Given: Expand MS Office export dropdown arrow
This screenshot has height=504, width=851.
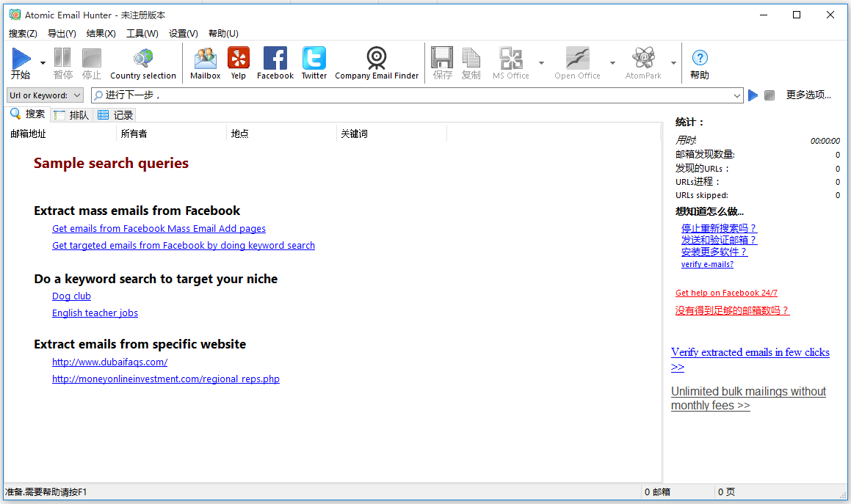Looking at the screenshot, I should 541,63.
